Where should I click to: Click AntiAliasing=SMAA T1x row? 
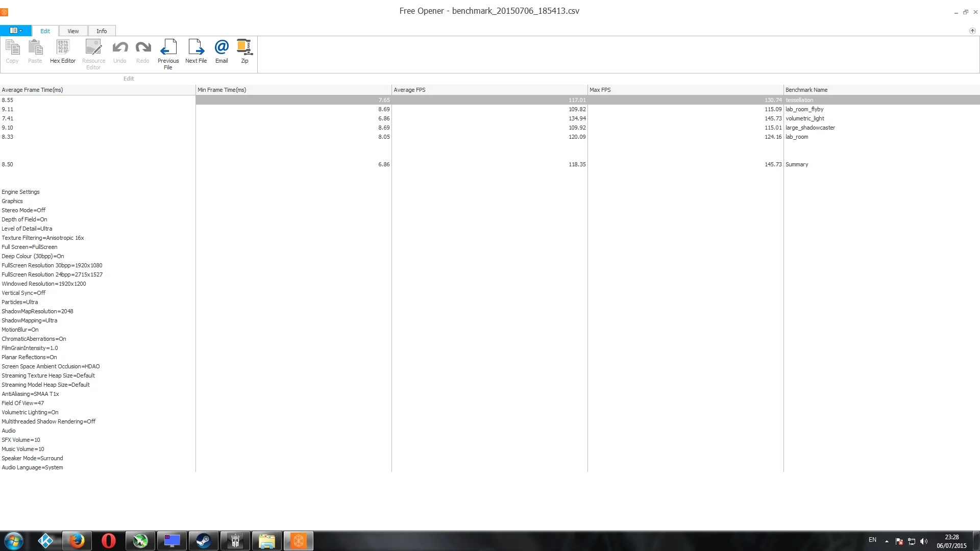pos(97,394)
